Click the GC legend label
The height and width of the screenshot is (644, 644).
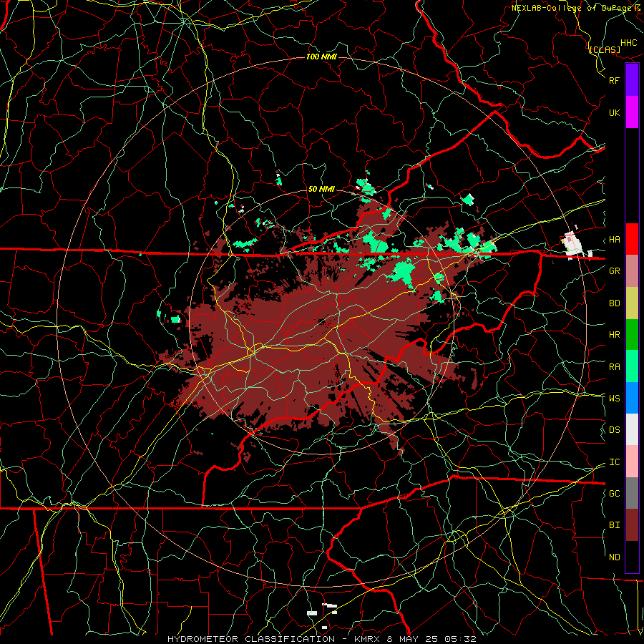pos(614,494)
